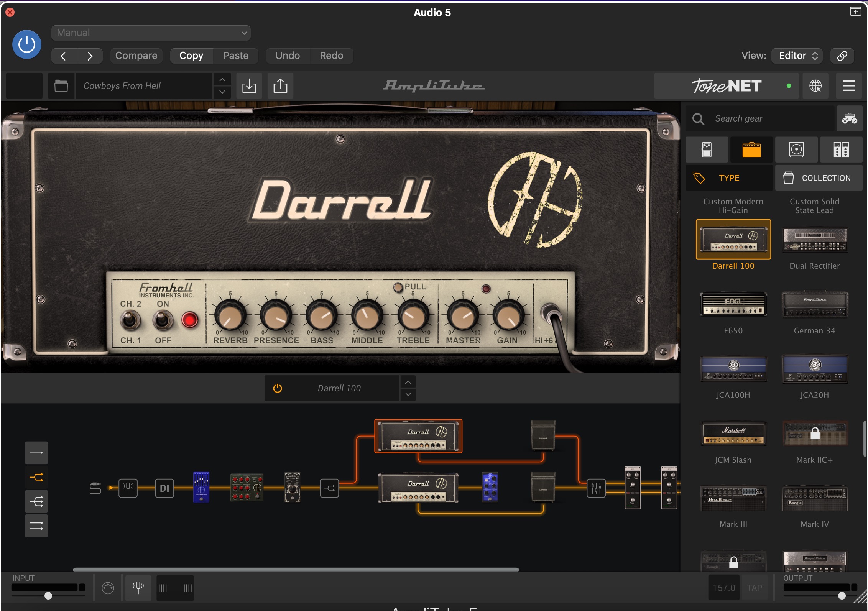Open the preset browser folder icon
Screen dimensions: 868x611
point(61,86)
